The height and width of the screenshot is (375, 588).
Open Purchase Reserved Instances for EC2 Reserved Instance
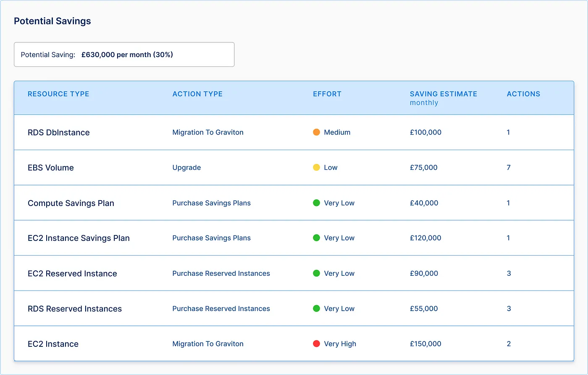pyautogui.click(x=221, y=273)
